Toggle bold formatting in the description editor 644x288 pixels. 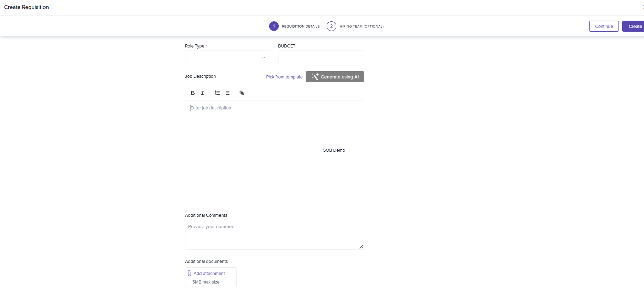193,93
